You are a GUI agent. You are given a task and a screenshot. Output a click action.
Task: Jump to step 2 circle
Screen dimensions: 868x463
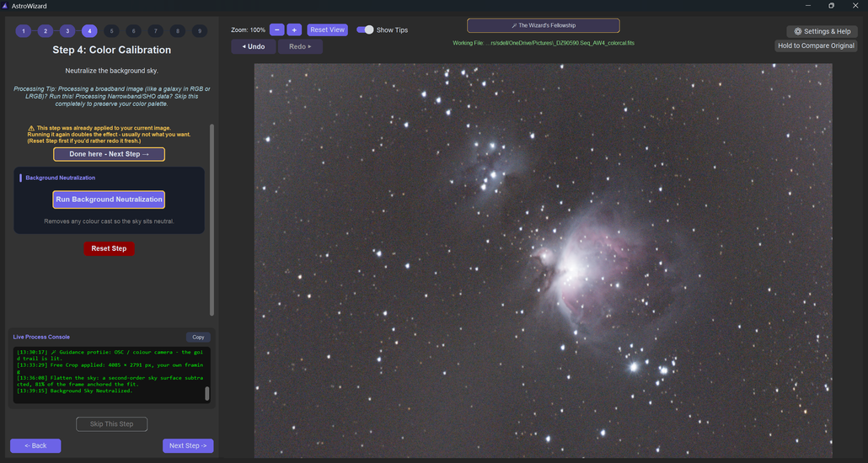tap(46, 31)
